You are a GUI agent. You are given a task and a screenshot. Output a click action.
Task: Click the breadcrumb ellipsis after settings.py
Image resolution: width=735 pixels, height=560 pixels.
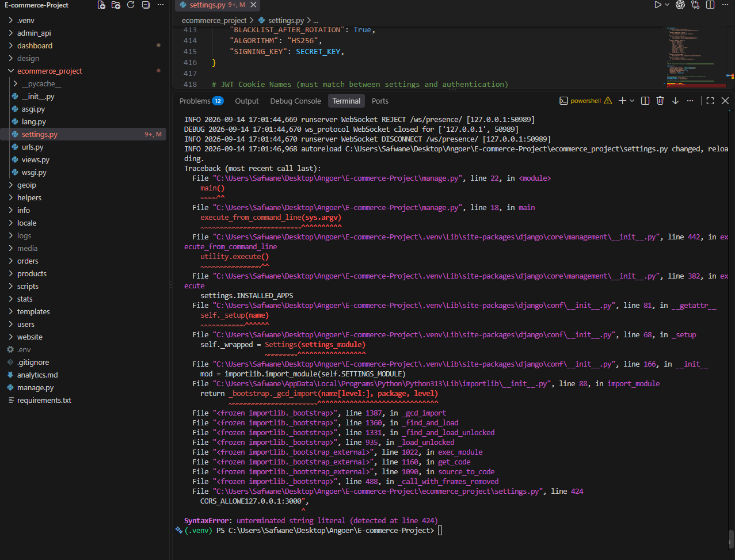click(x=315, y=20)
